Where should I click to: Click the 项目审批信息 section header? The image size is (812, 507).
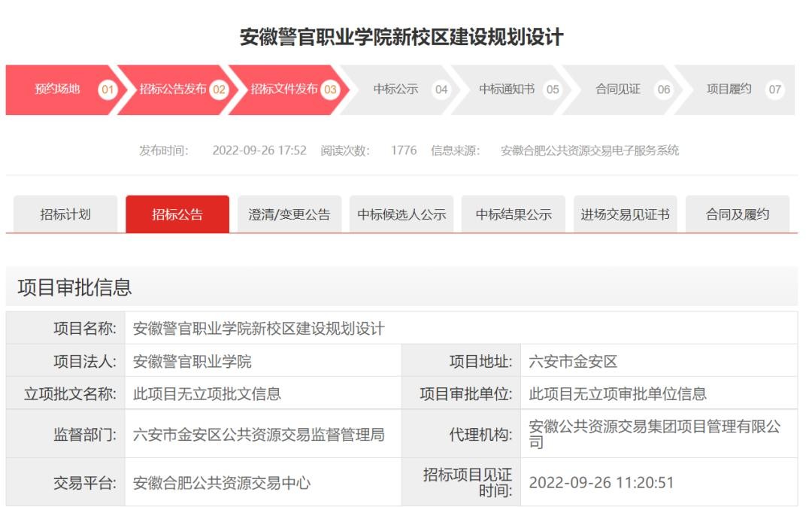pos(74,287)
